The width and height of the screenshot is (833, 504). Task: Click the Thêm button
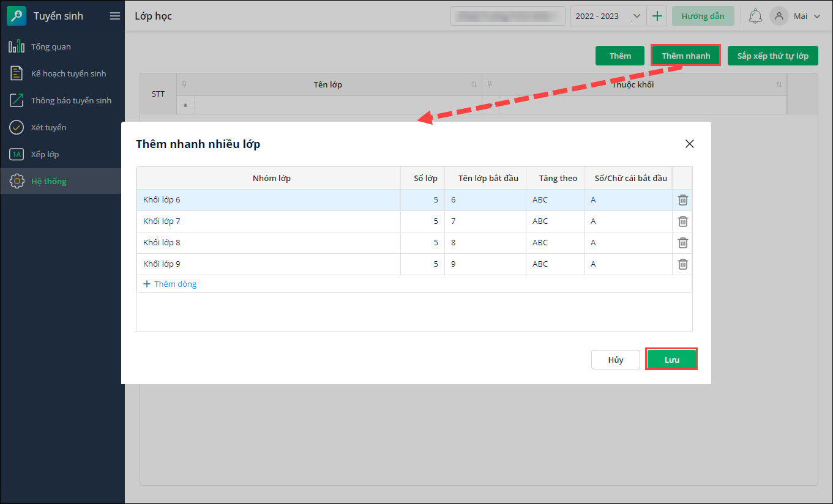click(x=620, y=56)
